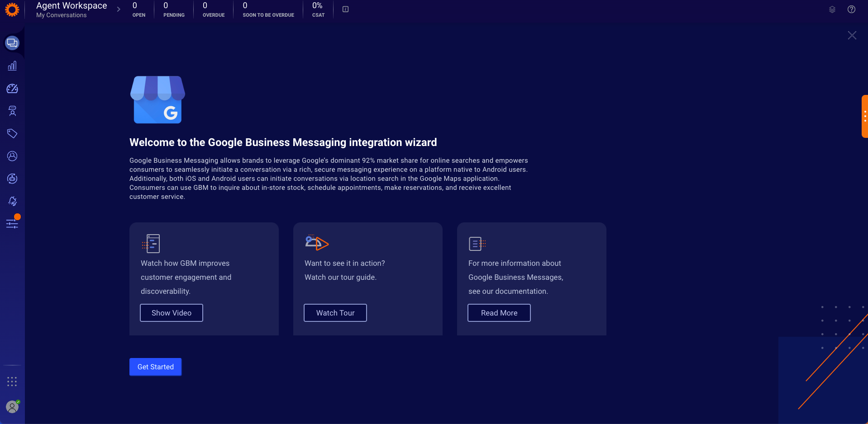
Task: Click the Show Video button
Action: click(x=172, y=313)
